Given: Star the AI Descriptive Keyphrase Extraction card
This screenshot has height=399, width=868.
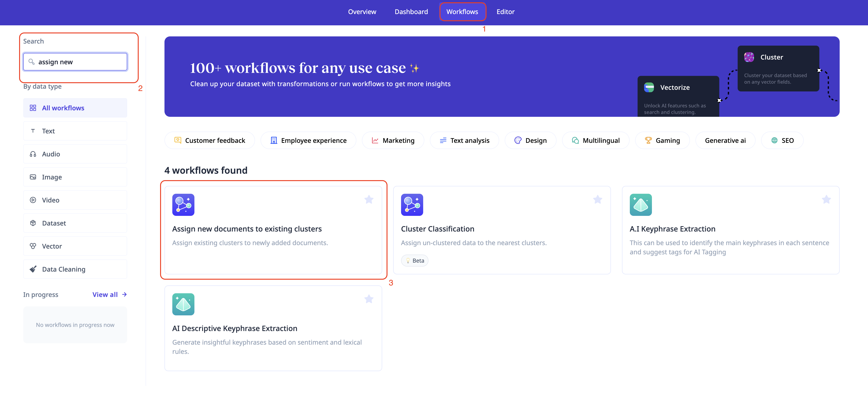Looking at the screenshot, I should click(x=369, y=299).
